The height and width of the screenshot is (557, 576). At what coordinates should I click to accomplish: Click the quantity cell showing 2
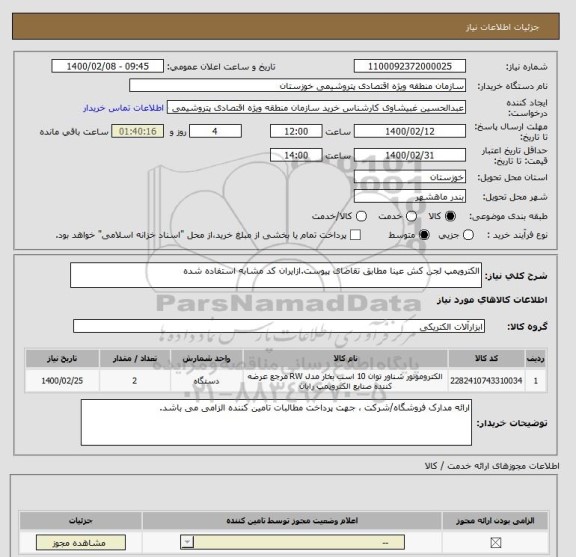(x=134, y=381)
